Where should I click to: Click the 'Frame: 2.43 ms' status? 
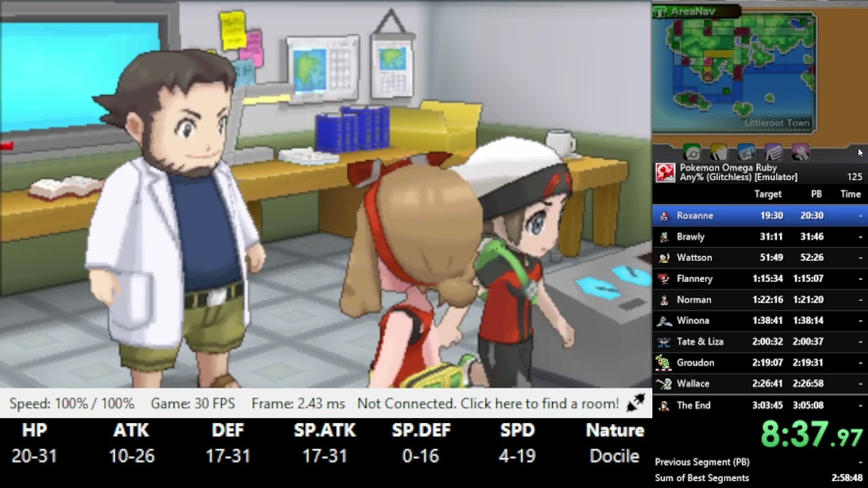click(x=298, y=403)
